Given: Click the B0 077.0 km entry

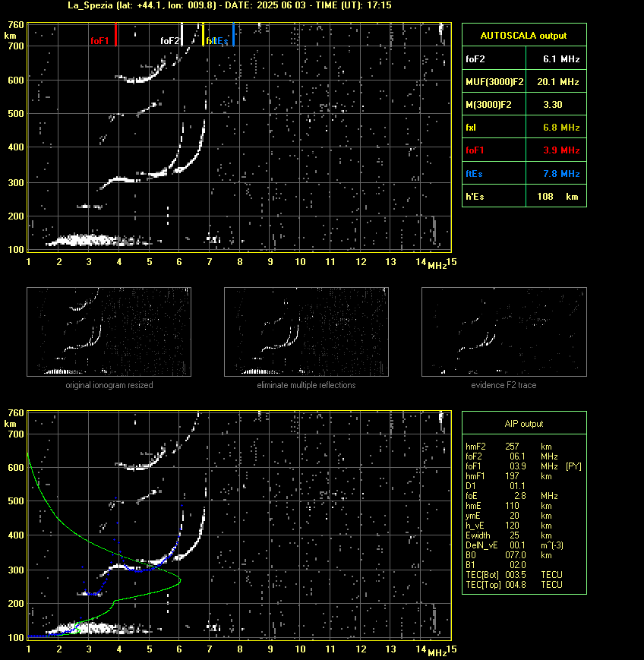Looking at the screenshot, I should (509, 555).
